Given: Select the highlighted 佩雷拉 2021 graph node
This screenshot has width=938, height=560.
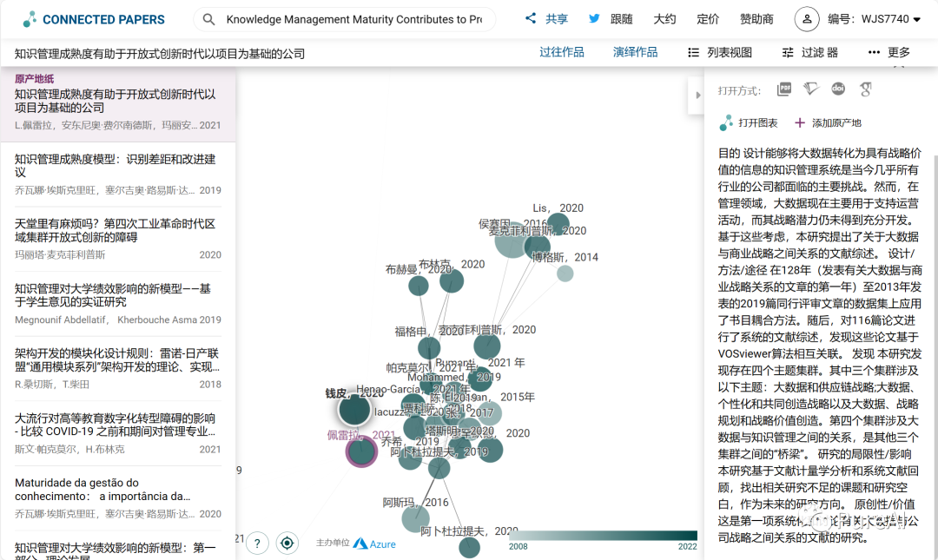Looking at the screenshot, I should [363, 452].
